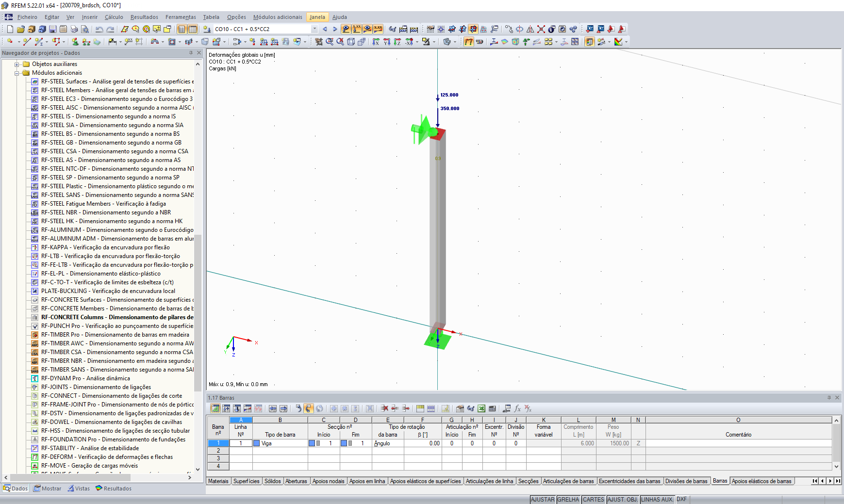Open the Ficheiro menu
This screenshot has height=504, width=844.
pos(27,17)
